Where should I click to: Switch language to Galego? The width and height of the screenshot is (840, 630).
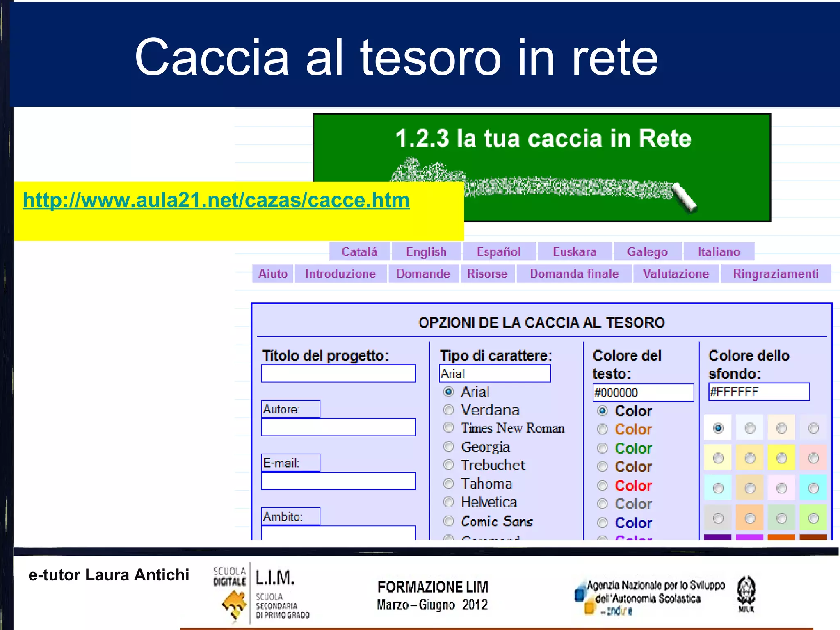click(x=647, y=251)
